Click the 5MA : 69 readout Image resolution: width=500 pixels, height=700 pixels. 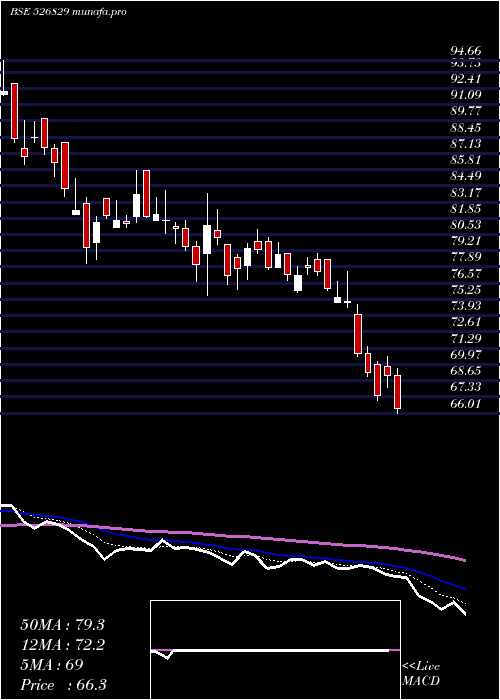[52, 665]
